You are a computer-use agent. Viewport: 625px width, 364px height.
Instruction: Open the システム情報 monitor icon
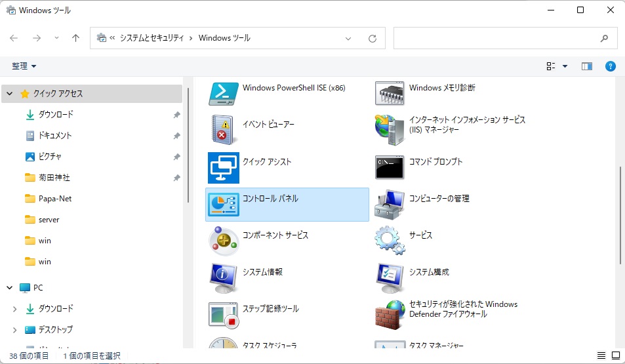224,278
